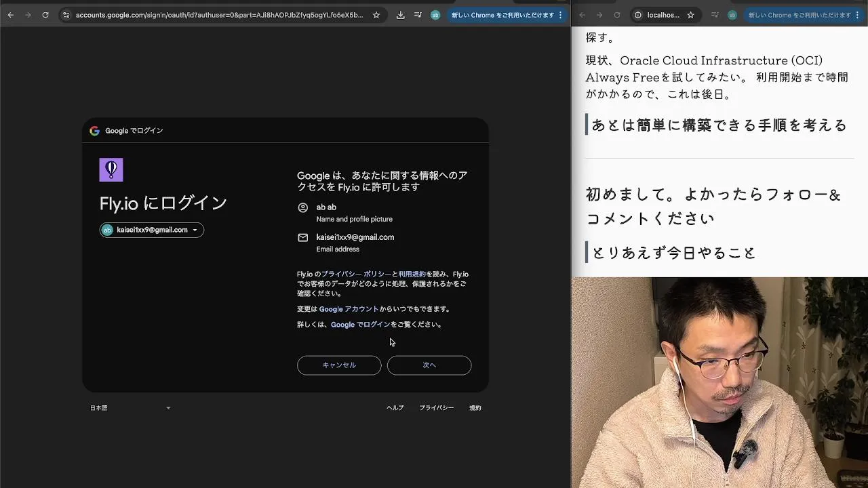
Task: Open the ヘルプ footer link
Action: coord(395,408)
